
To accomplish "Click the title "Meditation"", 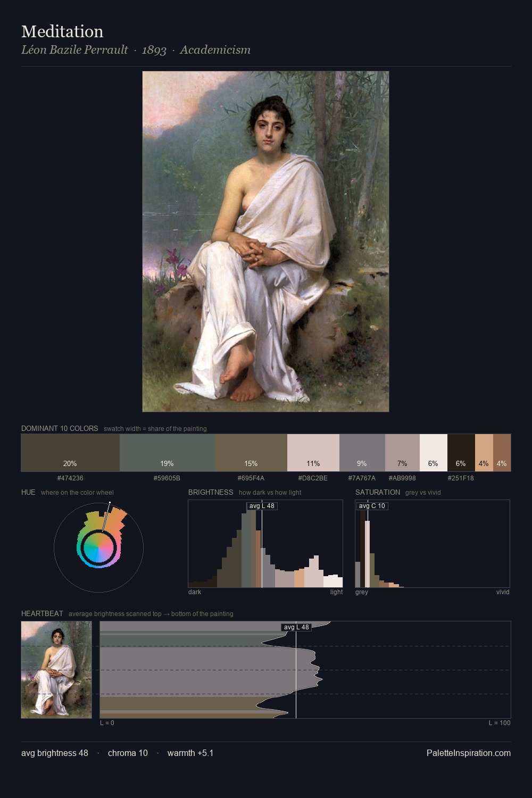I will [62, 31].
